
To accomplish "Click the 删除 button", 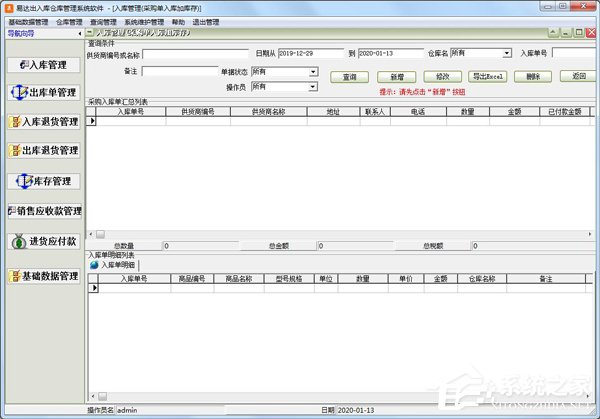I will pos(533,77).
